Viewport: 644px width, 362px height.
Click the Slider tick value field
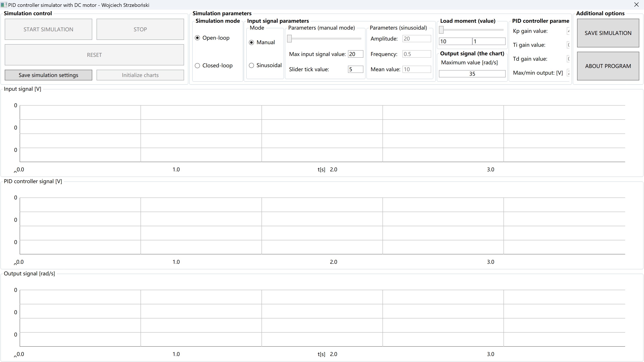[x=355, y=69]
